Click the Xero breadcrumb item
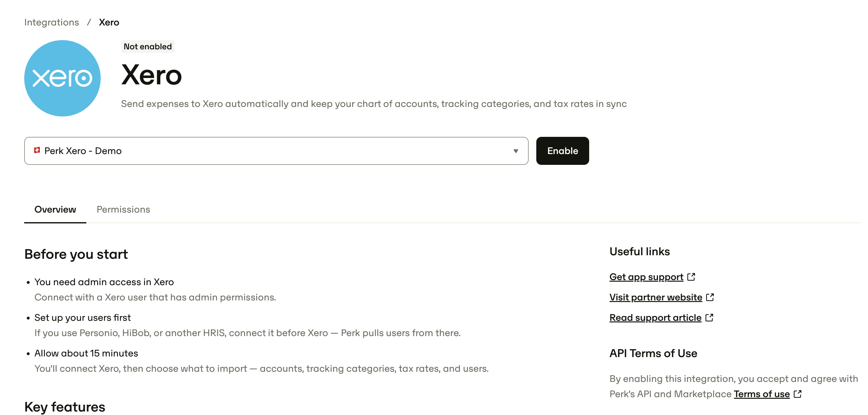The image size is (868, 415). (x=109, y=22)
